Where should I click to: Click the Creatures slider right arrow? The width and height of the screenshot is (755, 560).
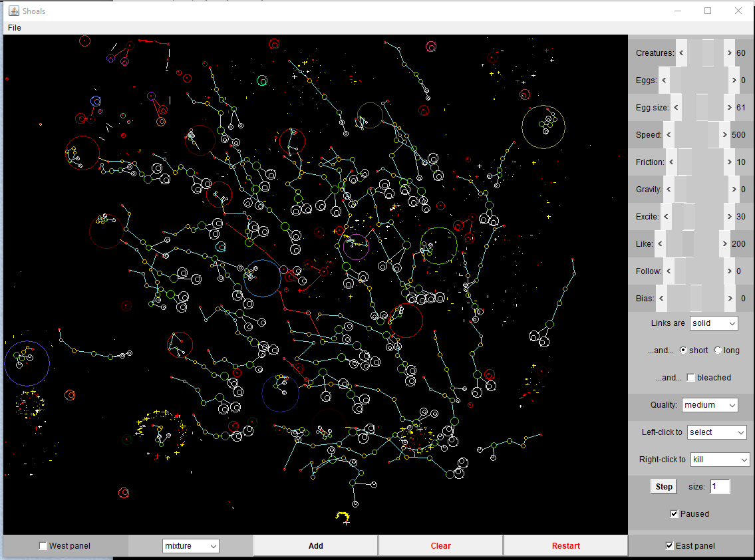730,53
